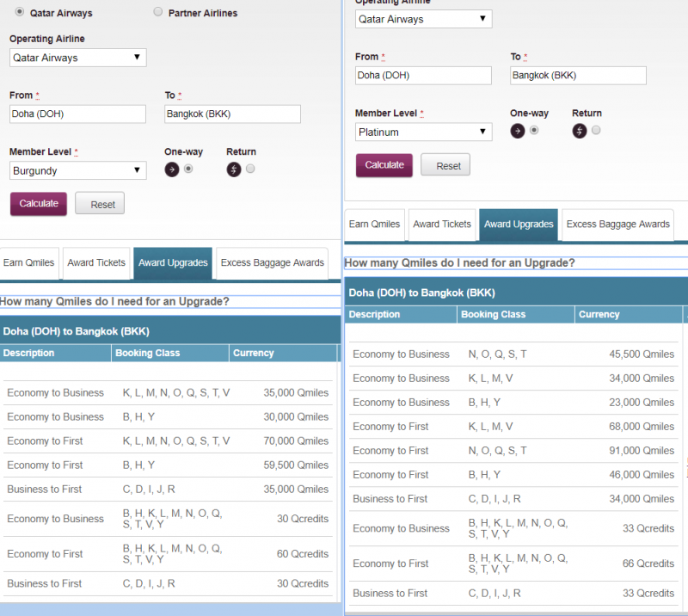The image size is (688, 616).
Task: Click the One-way arrow icon in the Platinum panel
Action: [x=518, y=131]
